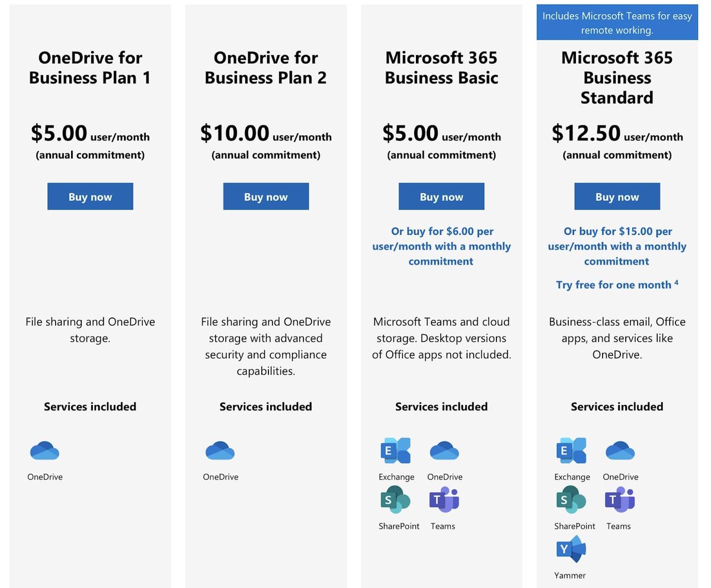Click Buy now for Microsoft 365 Business Standard
Viewport: 711px width, 588px height.
[x=617, y=196]
